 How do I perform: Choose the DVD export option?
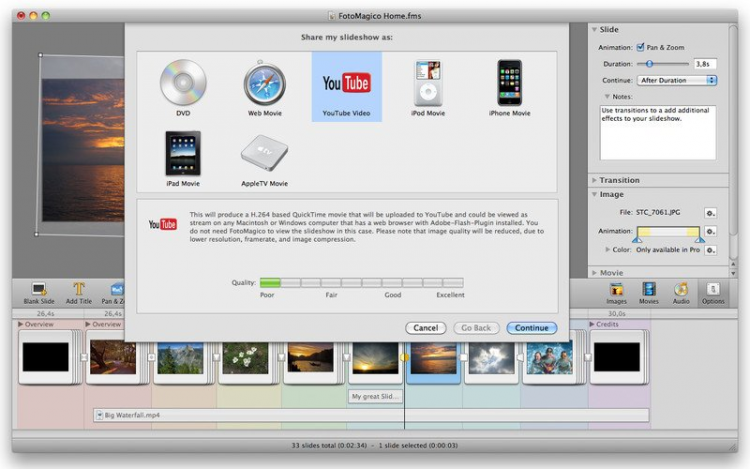183,87
